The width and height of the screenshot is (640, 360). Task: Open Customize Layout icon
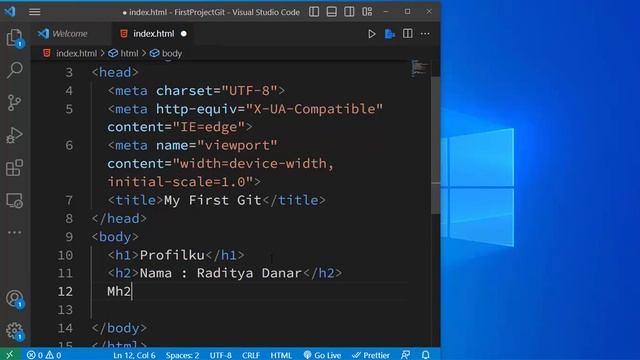pyautogui.click(x=367, y=12)
